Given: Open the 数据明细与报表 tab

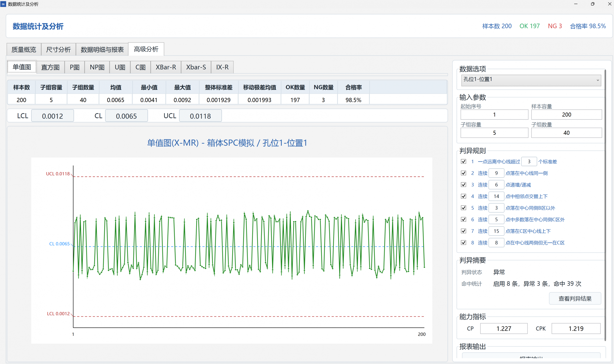Looking at the screenshot, I should pos(102,49).
